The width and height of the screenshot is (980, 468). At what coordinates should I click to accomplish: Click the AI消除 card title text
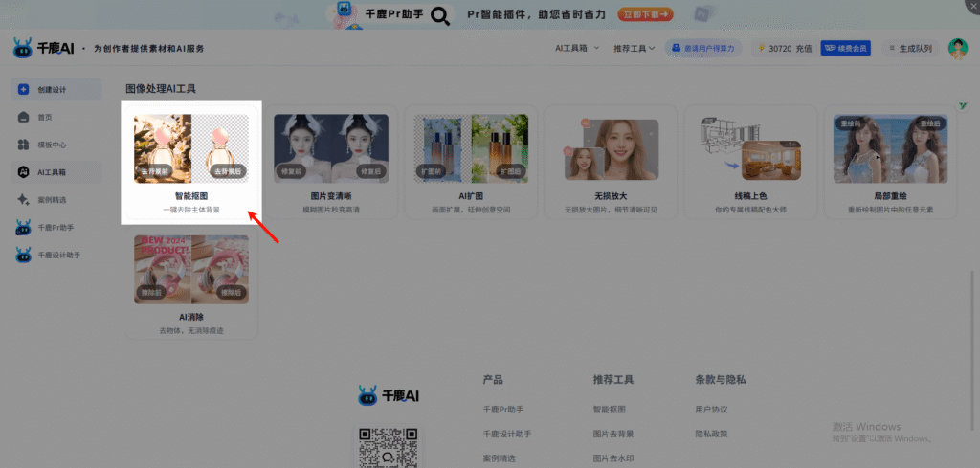pos(191,317)
